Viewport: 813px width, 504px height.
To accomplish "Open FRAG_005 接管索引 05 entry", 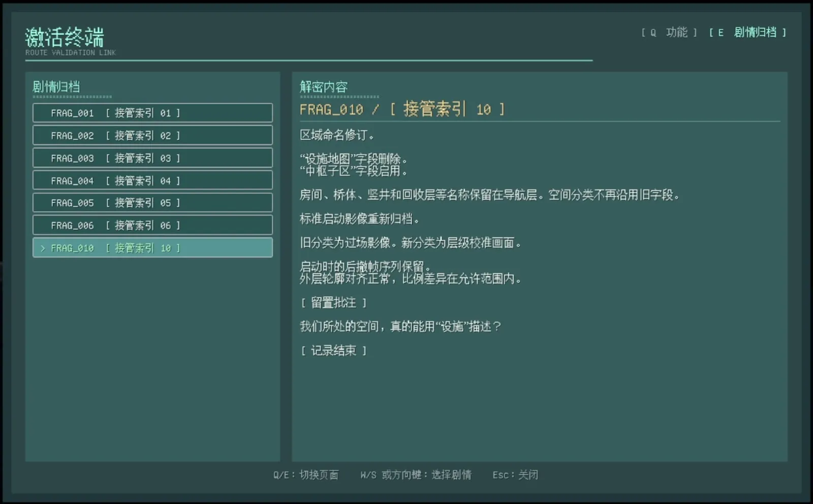I will (152, 203).
